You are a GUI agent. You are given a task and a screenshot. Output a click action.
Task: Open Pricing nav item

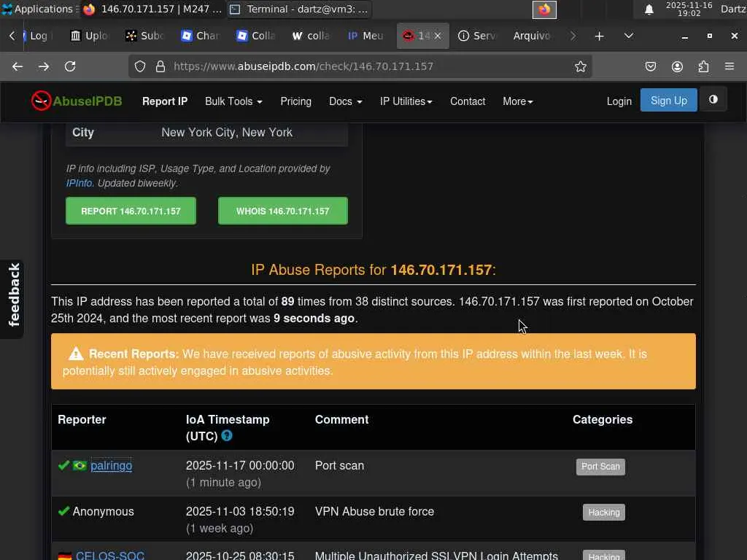pos(296,101)
